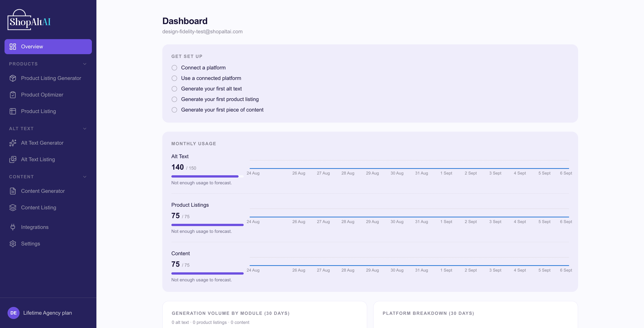Click the DE avatar badge
Viewport: 644px width, 328px height.
[14, 313]
